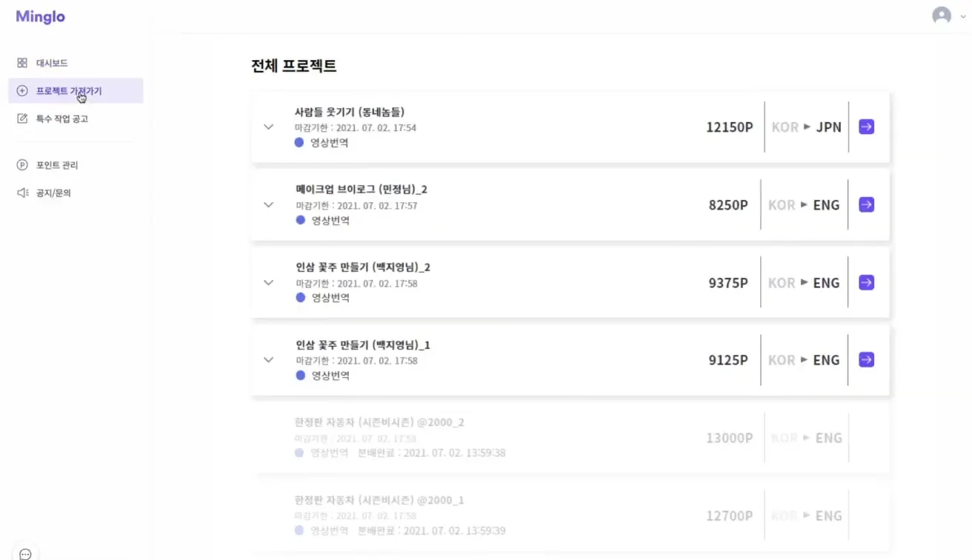Click the Minglo logo
Image resolution: width=972 pixels, height=560 pixels.
pyautogui.click(x=41, y=16)
